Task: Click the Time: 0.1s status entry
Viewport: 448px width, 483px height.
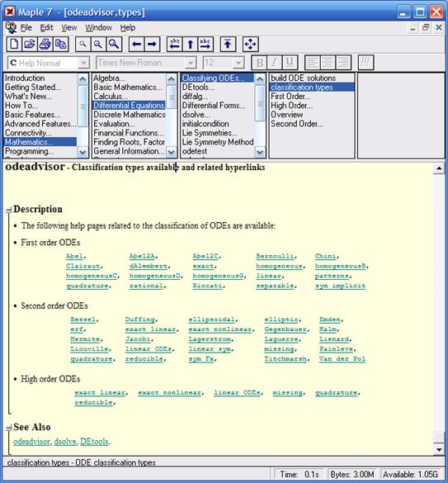Action: 299,475
